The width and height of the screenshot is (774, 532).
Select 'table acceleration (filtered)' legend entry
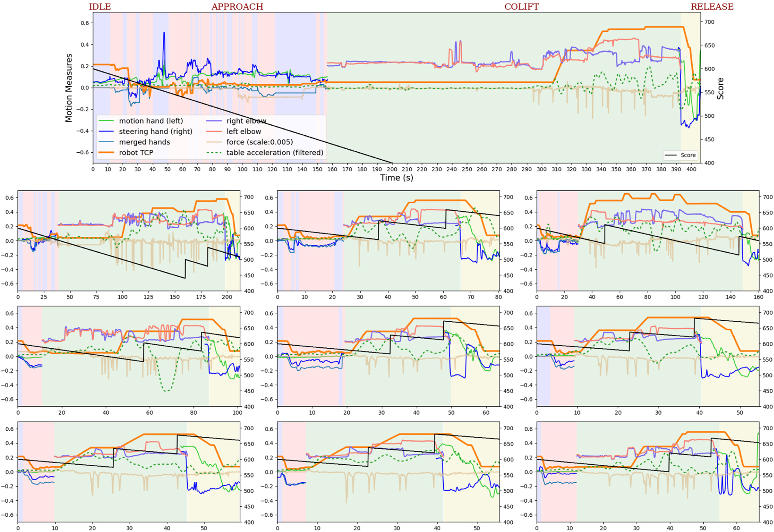275,152
